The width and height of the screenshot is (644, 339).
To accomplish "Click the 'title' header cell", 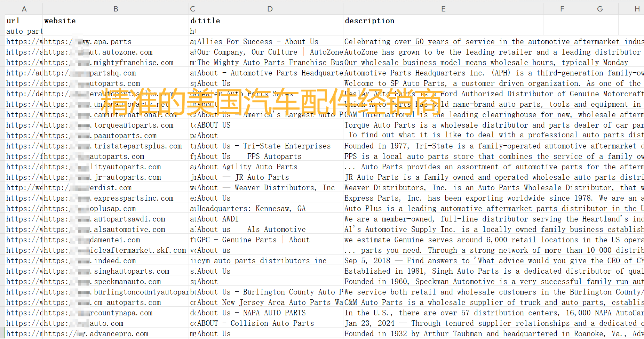I will (270, 21).
